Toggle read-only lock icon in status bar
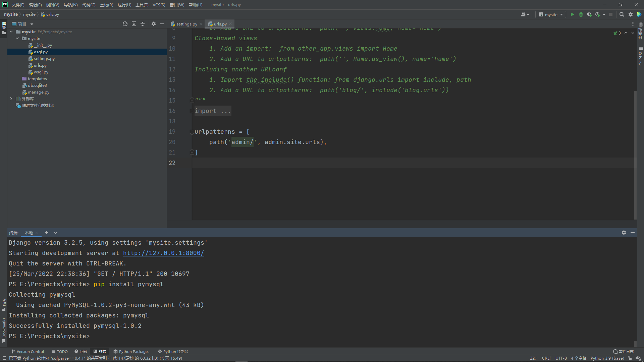This screenshot has width=644, height=362. tap(630, 358)
